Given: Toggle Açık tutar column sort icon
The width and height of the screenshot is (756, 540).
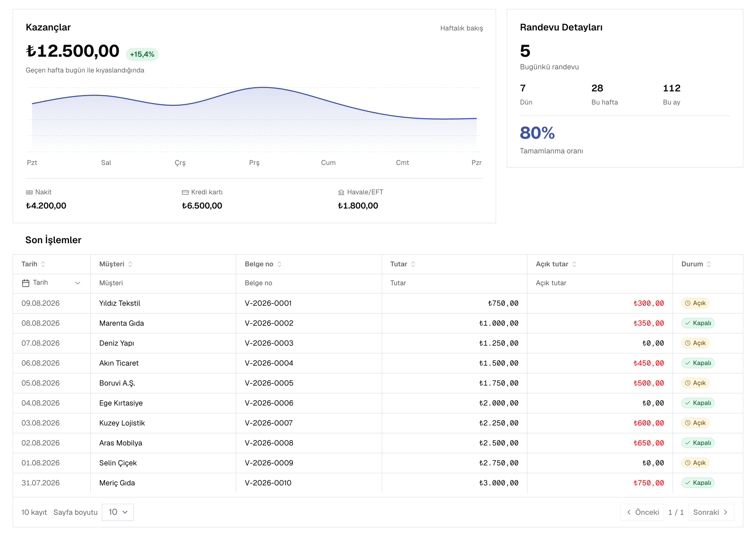Looking at the screenshot, I should click(x=574, y=264).
